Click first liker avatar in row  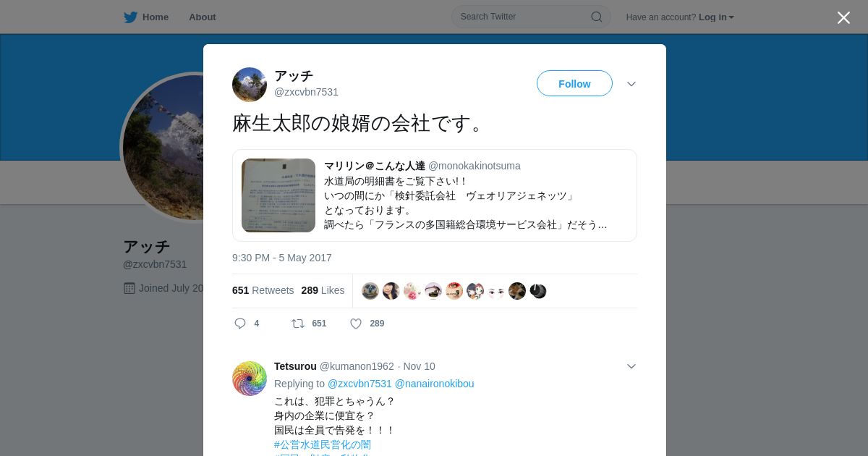tap(370, 291)
